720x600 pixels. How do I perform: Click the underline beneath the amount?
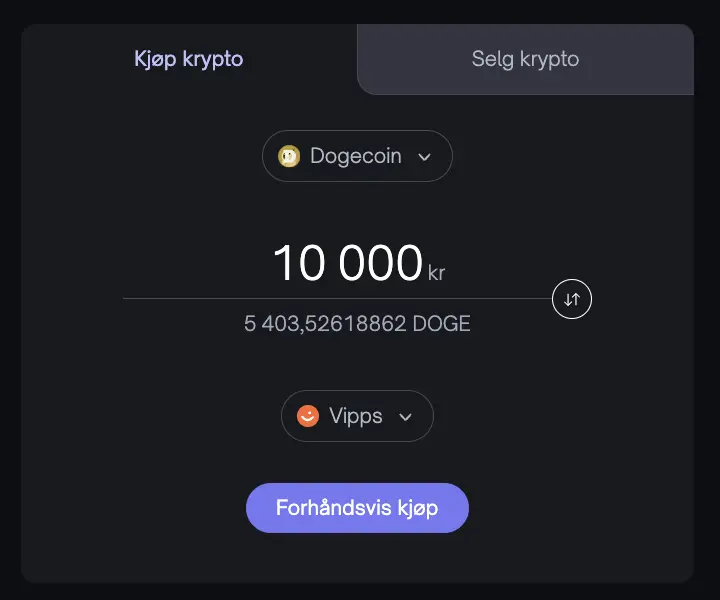pyautogui.click(x=337, y=298)
